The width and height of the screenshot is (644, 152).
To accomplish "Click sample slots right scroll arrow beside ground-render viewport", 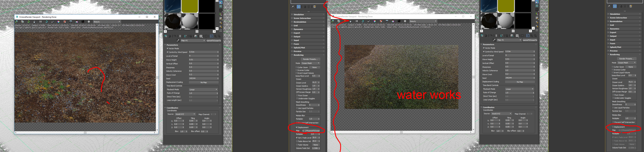I will pyautogui.click(x=214, y=31).
